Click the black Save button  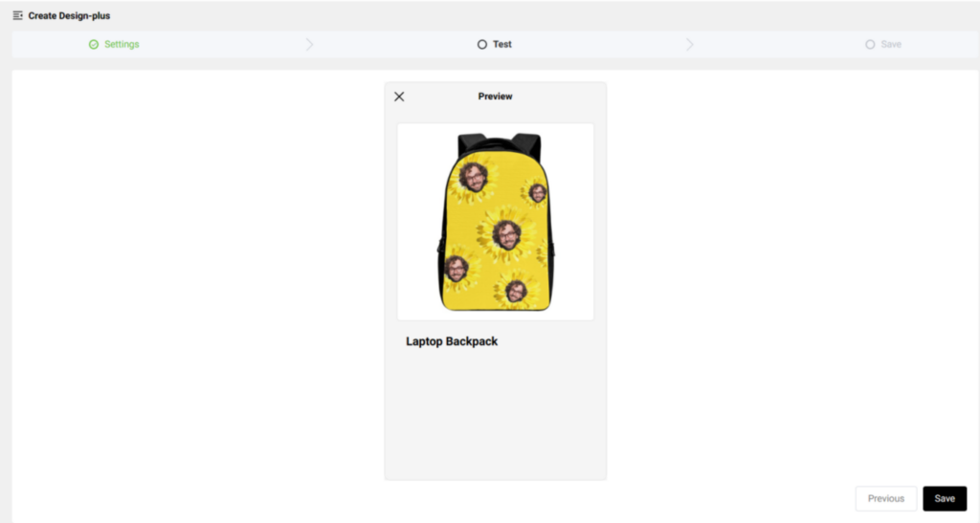[x=945, y=499]
